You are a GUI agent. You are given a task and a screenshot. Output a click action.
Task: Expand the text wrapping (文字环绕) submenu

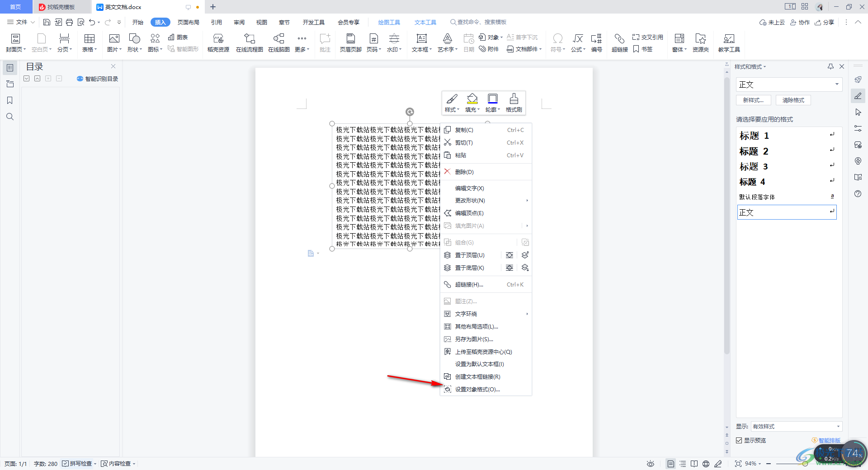click(486, 314)
